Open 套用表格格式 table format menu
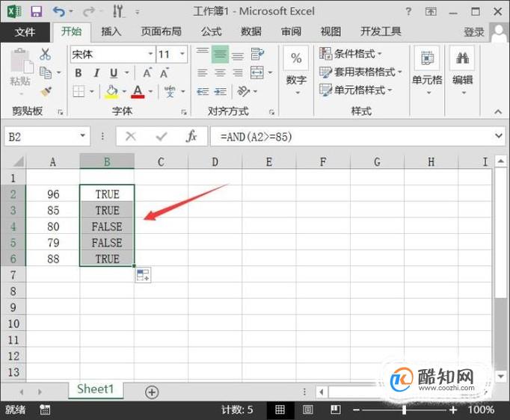This screenshot has height=420, width=510. click(360, 72)
